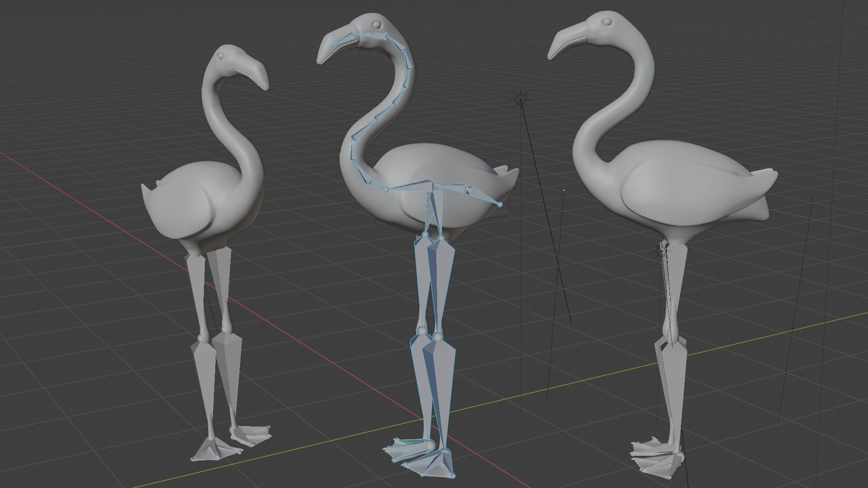Select the lamp icon beside right flamingo's leg
This screenshot has width=868, height=488.
tap(661, 250)
